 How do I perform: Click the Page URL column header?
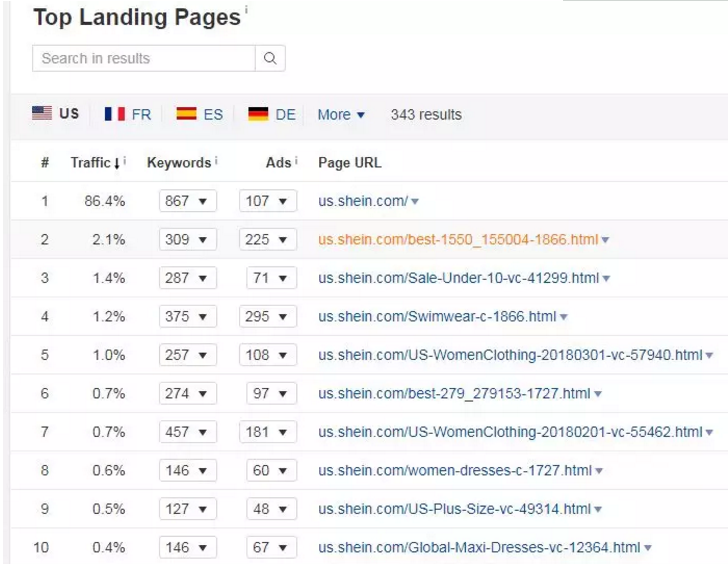350,162
